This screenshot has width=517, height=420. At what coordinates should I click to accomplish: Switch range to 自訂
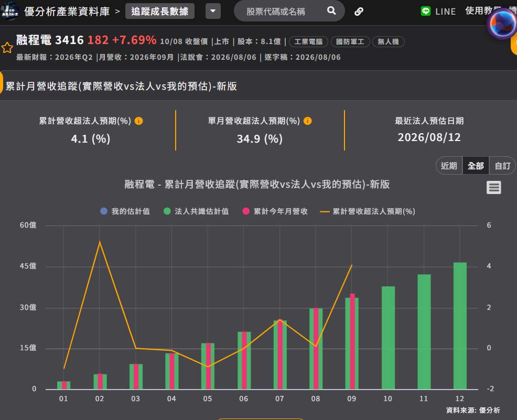(x=502, y=166)
